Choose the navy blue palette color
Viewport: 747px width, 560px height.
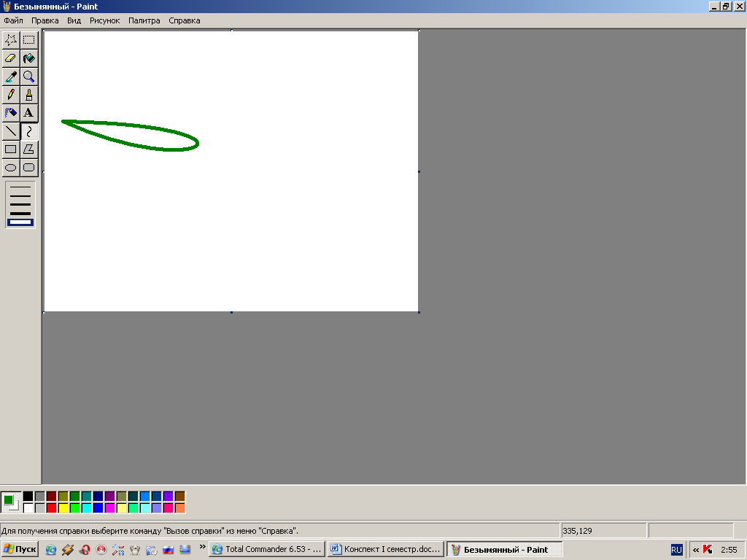(x=98, y=497)
